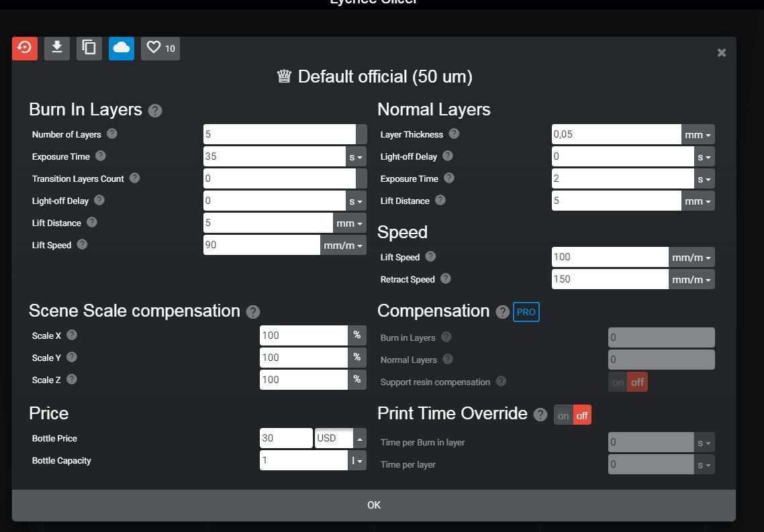764x532 pixels.
Task: Open Burn In Light-off Delay unit dropdown
Action: coord(356,201)
